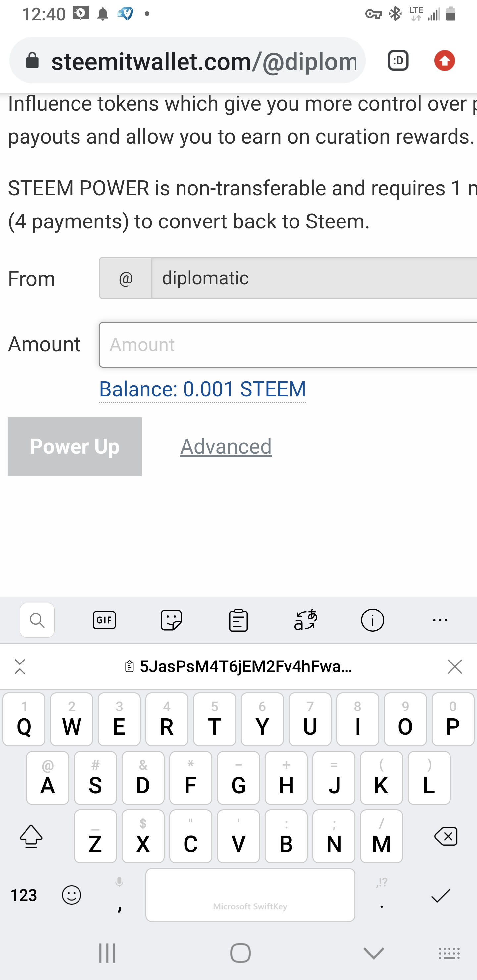477x980 pixels.
Task: Expand more keyboard toolbar options (three dots)
Action: (x=440, y=620)
